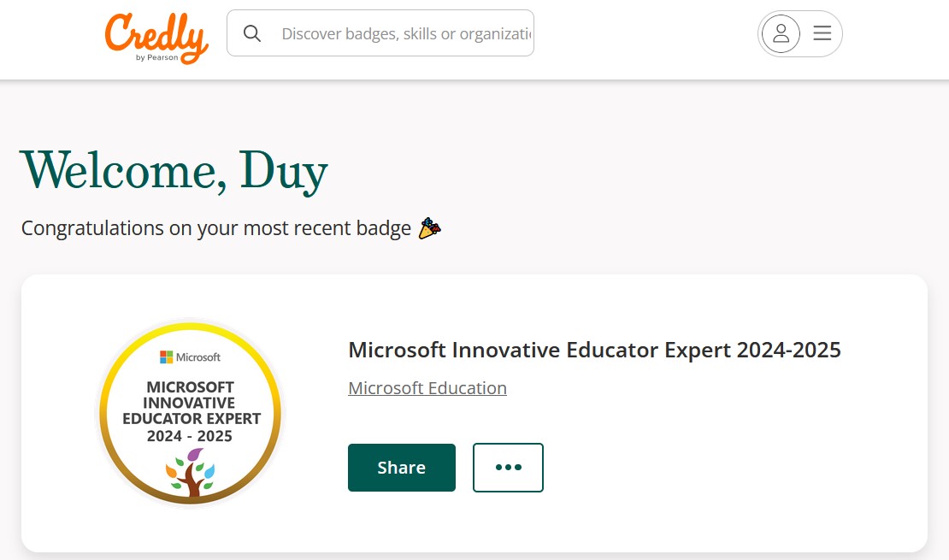Click the 2024 - 2025 text on badge
949x560 pixels.
pyautogui.click(x=190, y=436)
